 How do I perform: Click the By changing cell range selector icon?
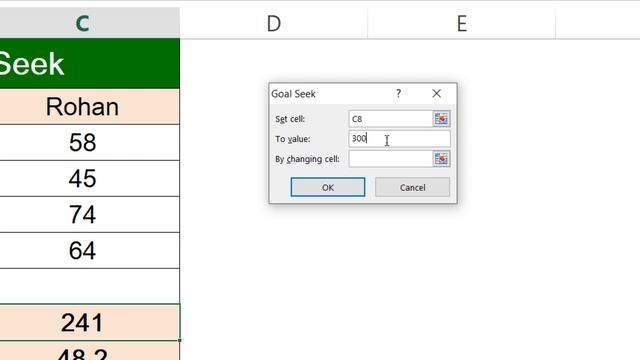(x=441, y=159)
